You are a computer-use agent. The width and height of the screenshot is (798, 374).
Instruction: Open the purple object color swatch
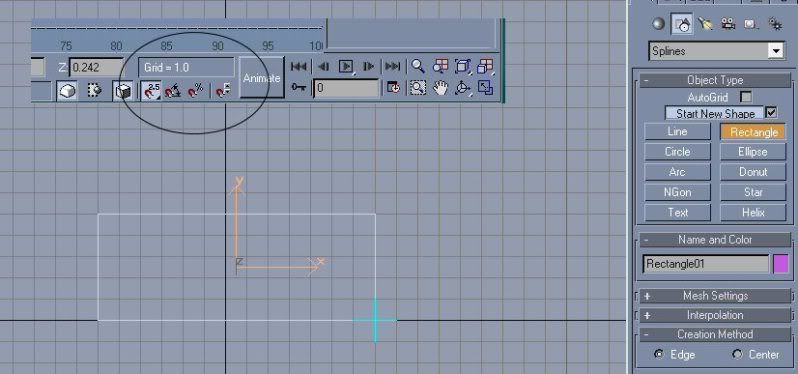781,264
